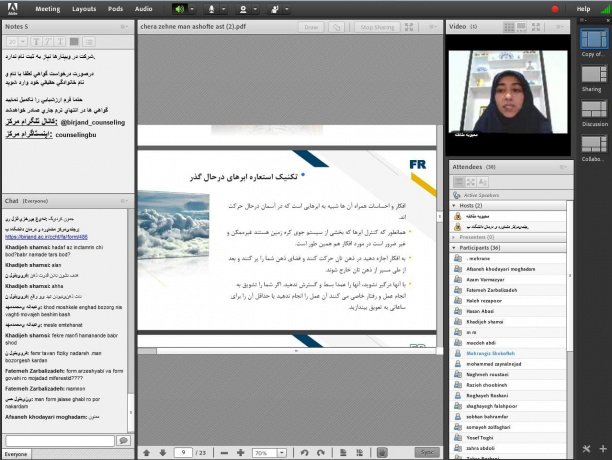612x460 pixels.
Task: Click the send chat message icon
Action: pos(123,441)
